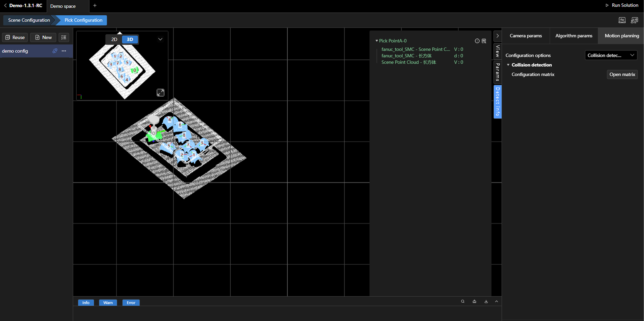
Task: Switch to the Algorithm params tab
Action: coord(574,36)
